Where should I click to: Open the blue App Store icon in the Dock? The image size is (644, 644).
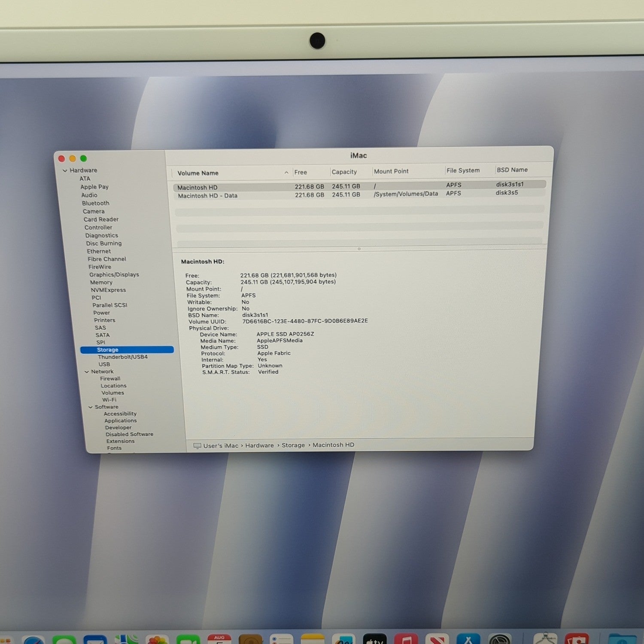(x=468, y=638)
